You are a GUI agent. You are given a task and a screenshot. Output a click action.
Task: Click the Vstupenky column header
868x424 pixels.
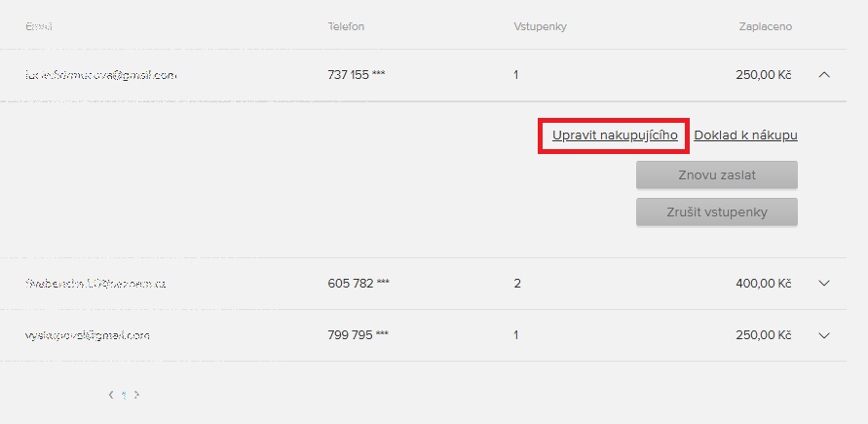coord(540,26)
